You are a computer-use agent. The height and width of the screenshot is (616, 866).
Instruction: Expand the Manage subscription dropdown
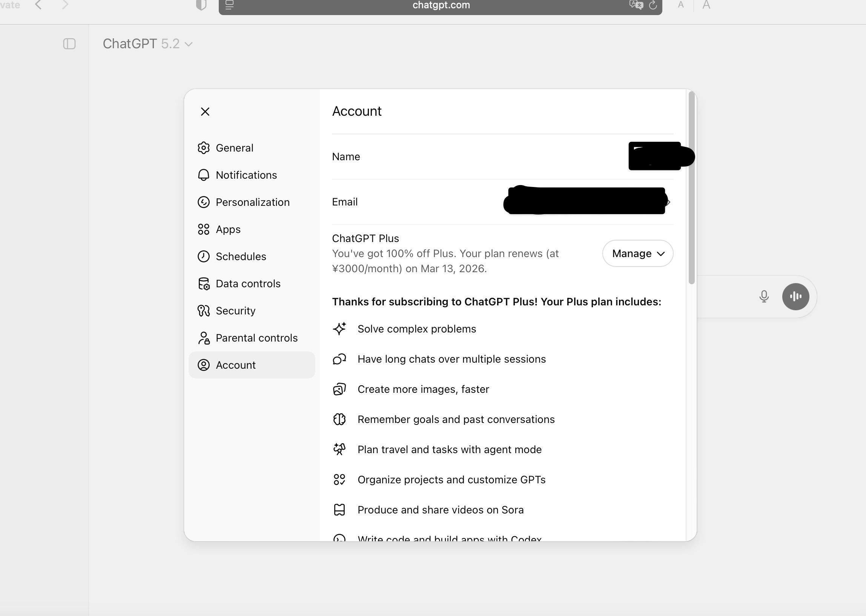coord(637,253)
